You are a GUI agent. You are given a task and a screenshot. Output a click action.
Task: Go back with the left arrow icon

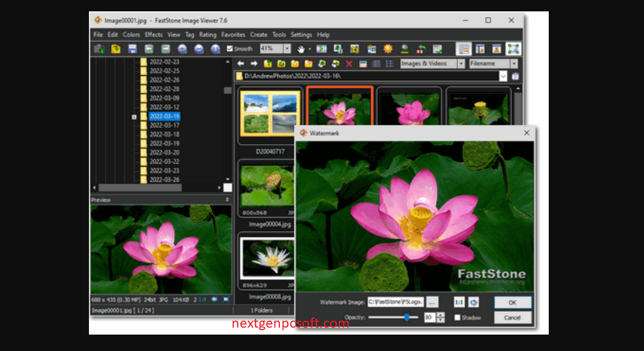pyautogui.click(x=240, y=64)
